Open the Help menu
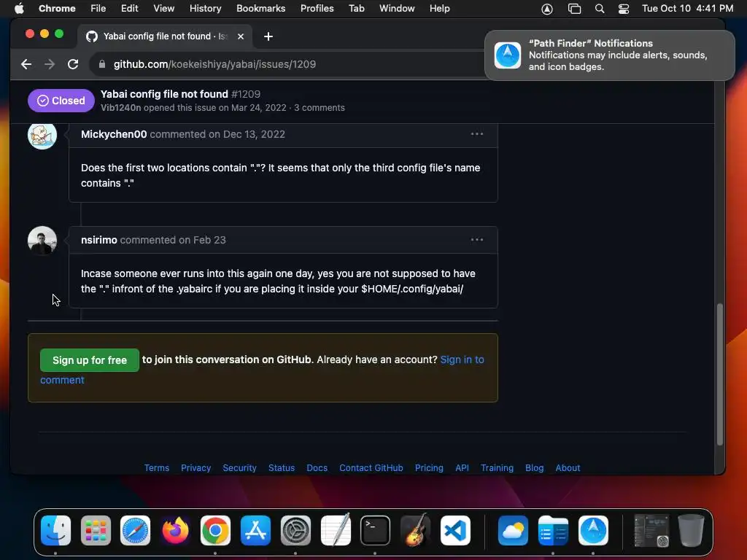The width and height of the screenshot is (747, 560). [x=439, y=9]
